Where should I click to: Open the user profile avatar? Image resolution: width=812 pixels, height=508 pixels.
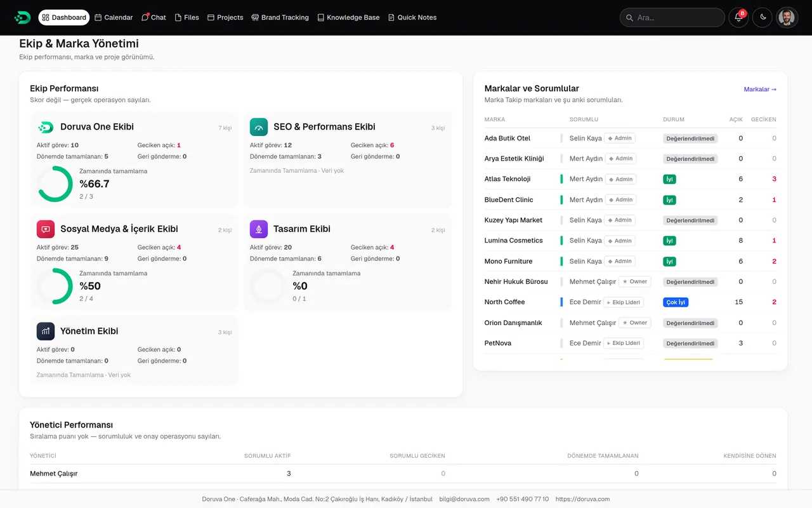(787, 17)
